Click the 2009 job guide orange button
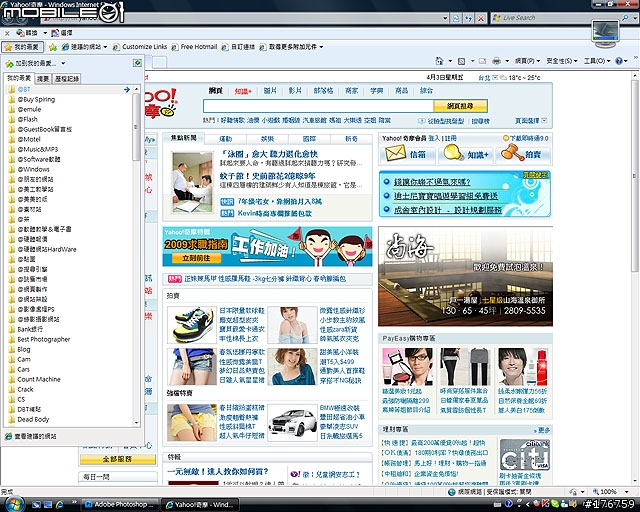The width and height of the screenshot is (640, 512). click(x=196, y=258)
